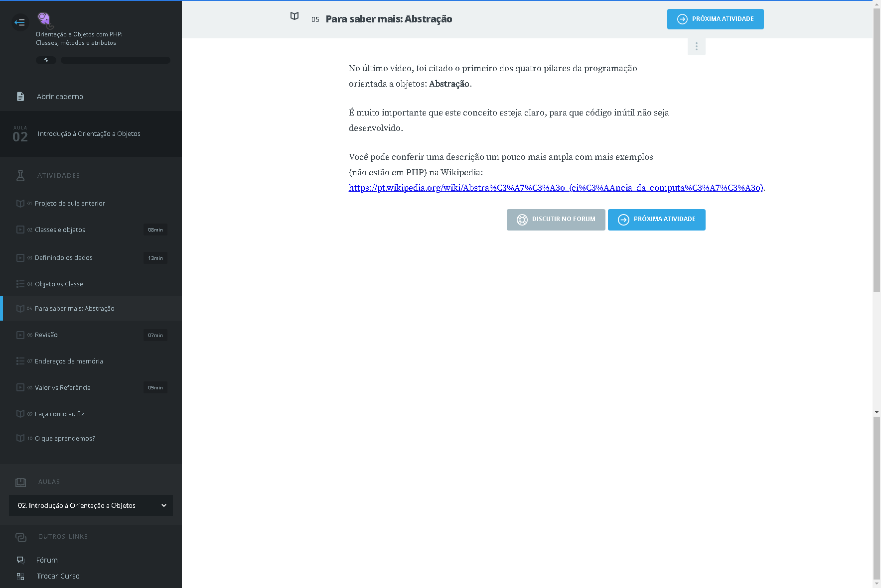Click the book icon beside Faça como eu fiz
Viewport: 881px width, 588px height.
pyautogui.click(x=20, y=414)
